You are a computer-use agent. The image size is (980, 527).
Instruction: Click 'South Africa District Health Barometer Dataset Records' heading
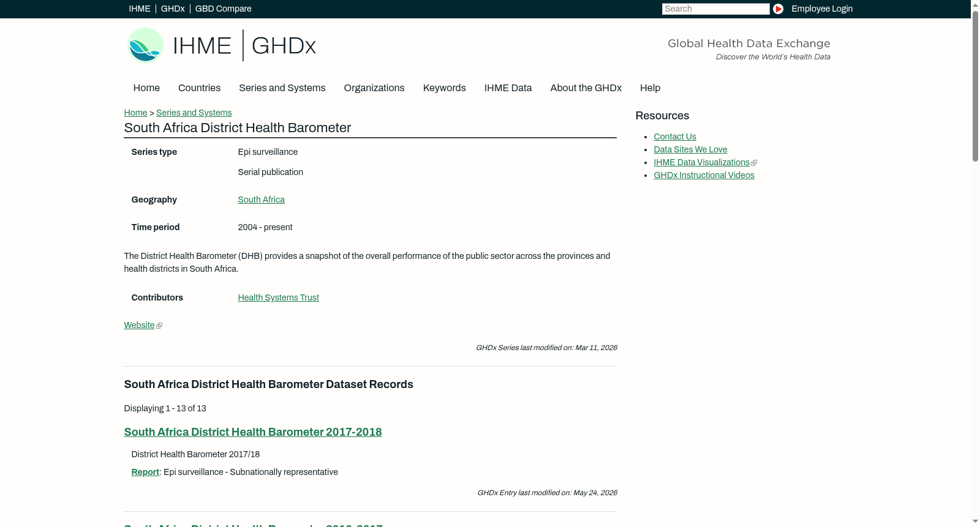pos(269,384)
